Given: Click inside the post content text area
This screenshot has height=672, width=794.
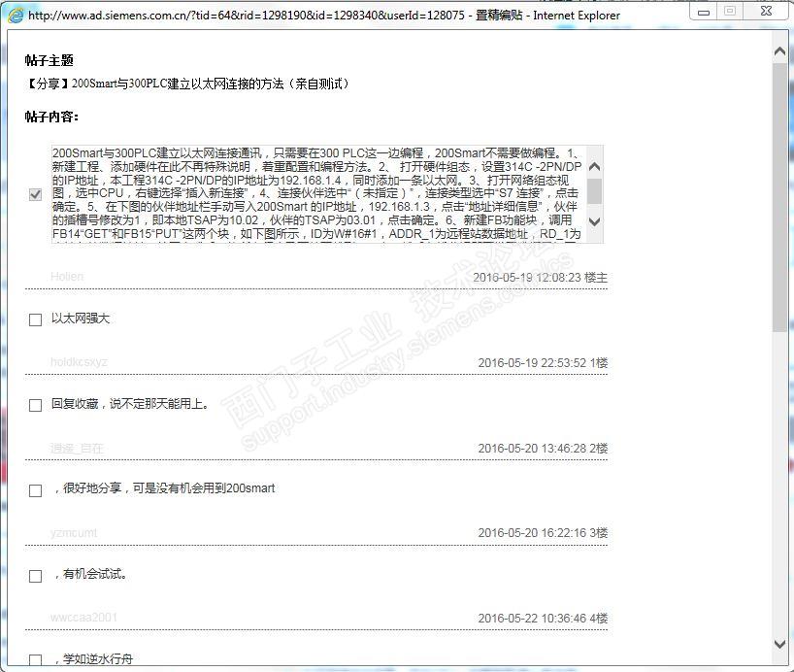Looking at the screenshot, I should (319, 193).
